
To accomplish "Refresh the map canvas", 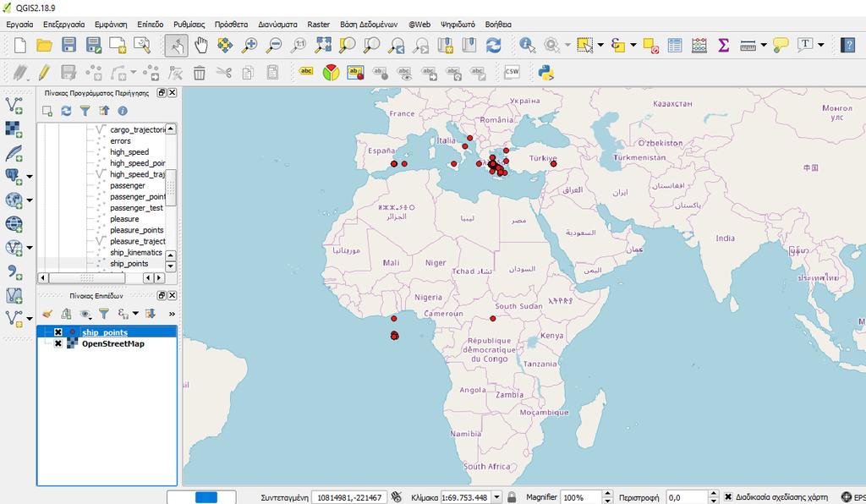I will [494, 45].
